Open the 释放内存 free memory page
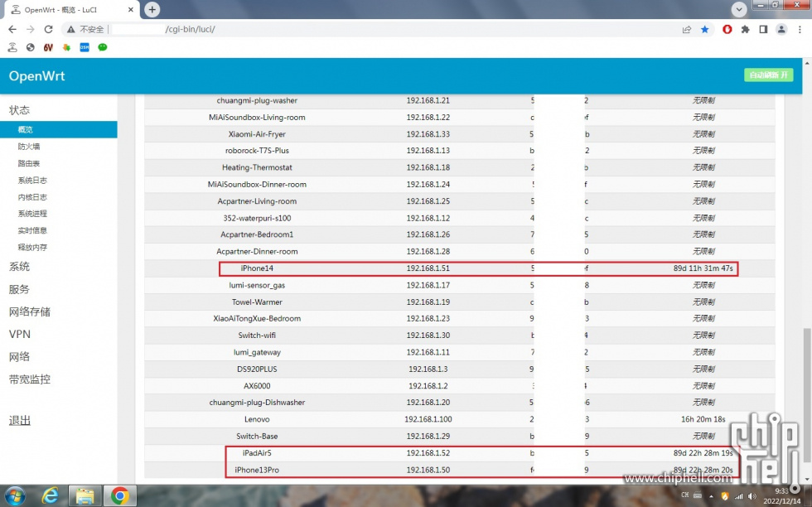The width and height of the screenshot is (812, 507). point(32,247)
